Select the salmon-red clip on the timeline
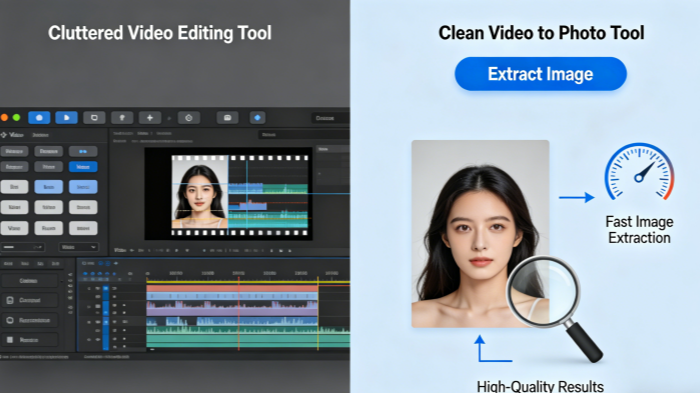Screen dimensions: 700x393 pos(232,289)
